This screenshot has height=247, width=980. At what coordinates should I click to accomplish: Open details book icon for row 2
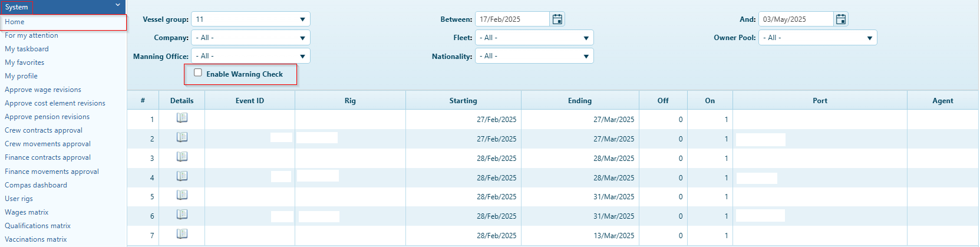click(182, 137)
